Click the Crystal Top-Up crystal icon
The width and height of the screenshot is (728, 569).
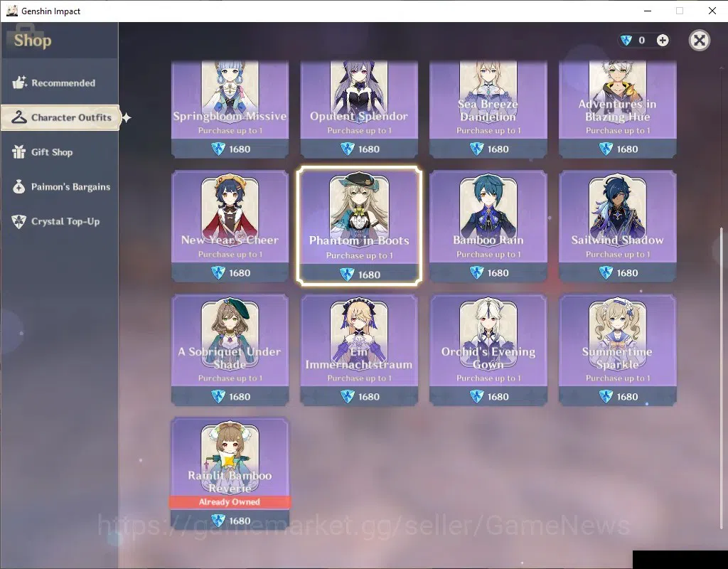[x=19, y=222]
